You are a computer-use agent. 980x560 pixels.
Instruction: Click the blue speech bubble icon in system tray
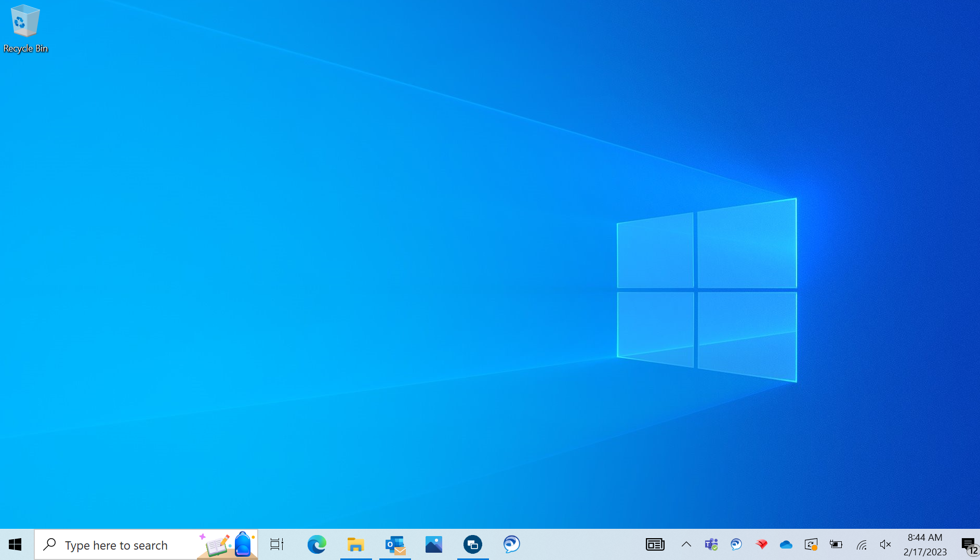[736, 544]
